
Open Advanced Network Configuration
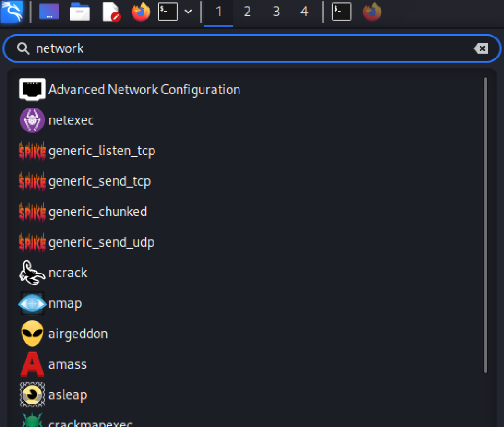tap(145, 89)
